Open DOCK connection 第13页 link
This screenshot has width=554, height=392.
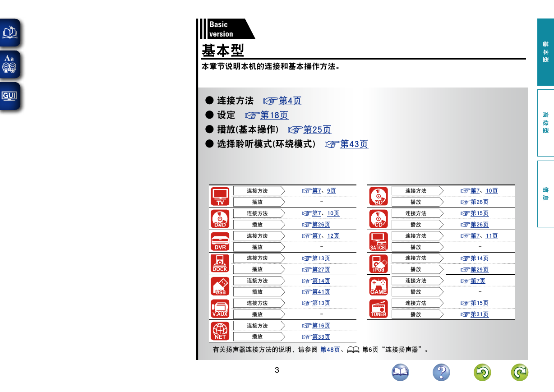321,258
